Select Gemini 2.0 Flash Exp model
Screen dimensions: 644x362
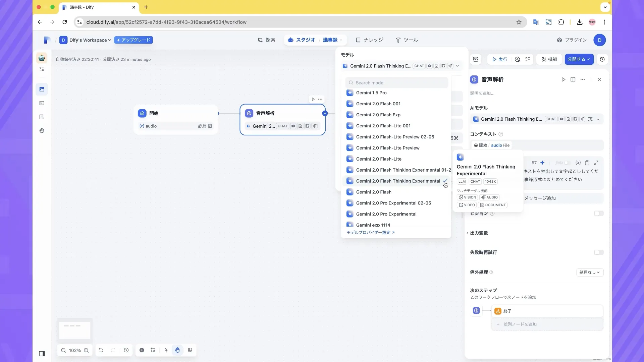(396, 115)
